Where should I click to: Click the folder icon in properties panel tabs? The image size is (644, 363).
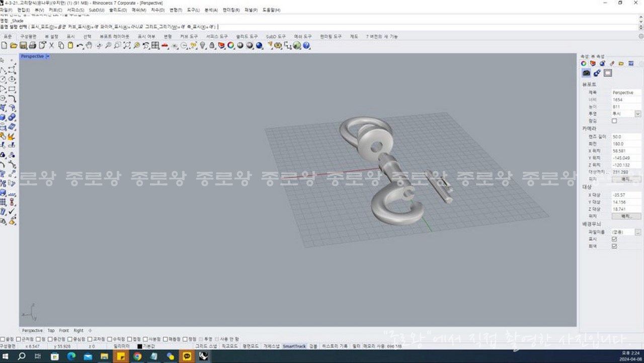[x=621, y=63]
